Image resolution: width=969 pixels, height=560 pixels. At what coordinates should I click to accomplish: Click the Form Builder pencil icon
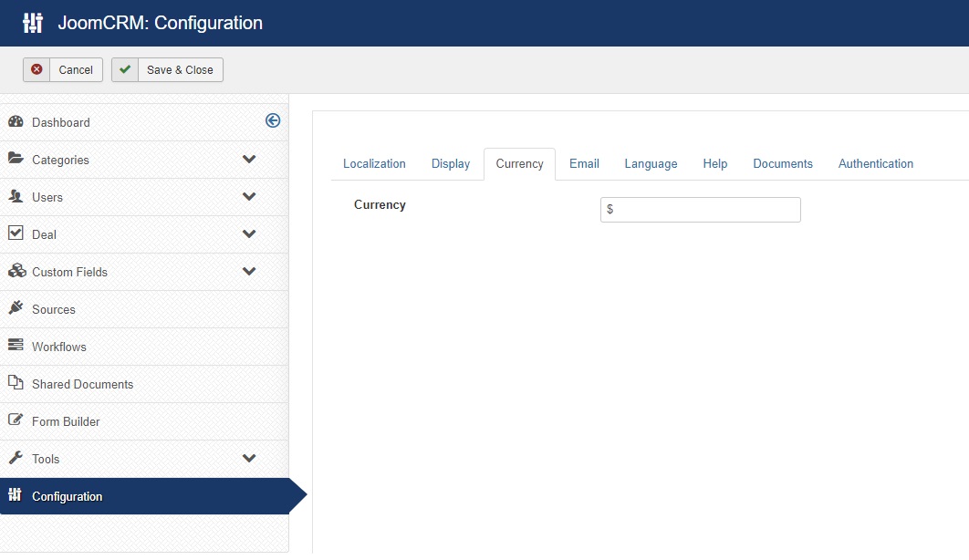(16, 420)
